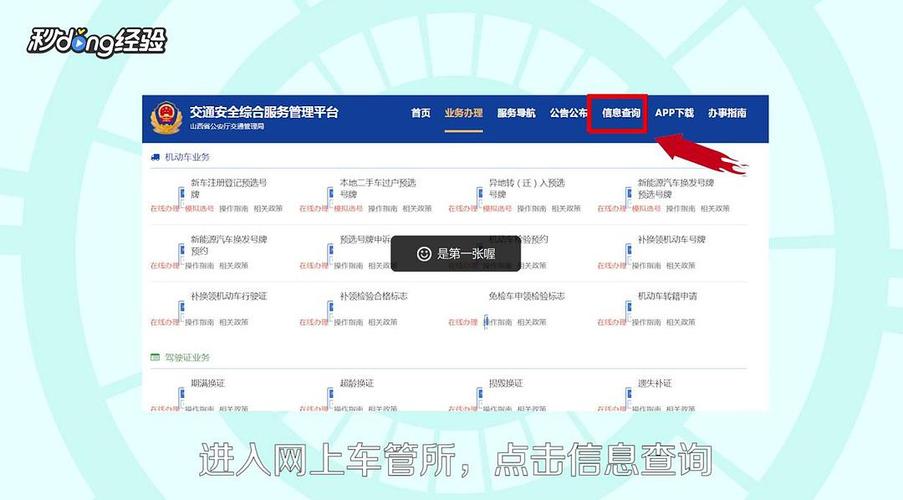Click plate icon beside 新能源汽车换发号牌预约
Image resolution: width=903 pixels, height=500 pixels.
point(181,253)
